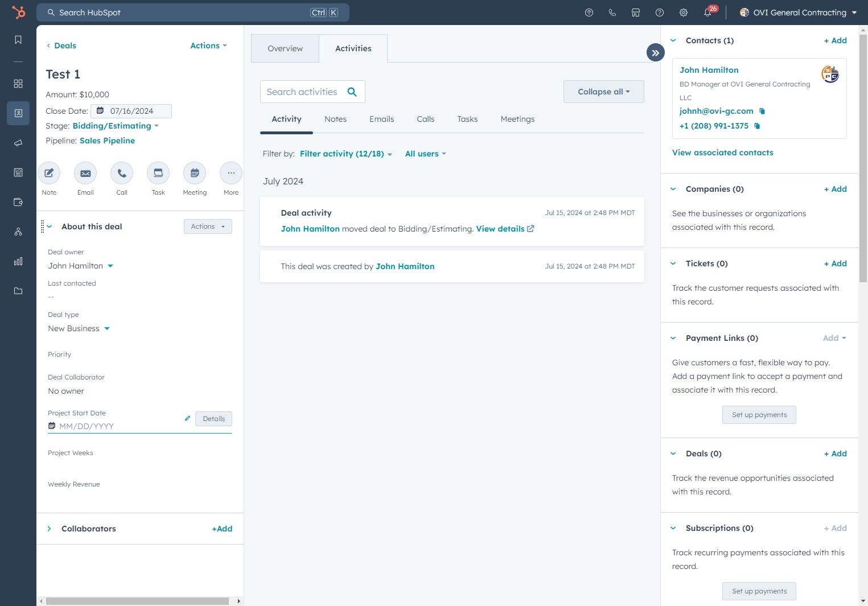Click View associated contacts link

tap(722, 152)
